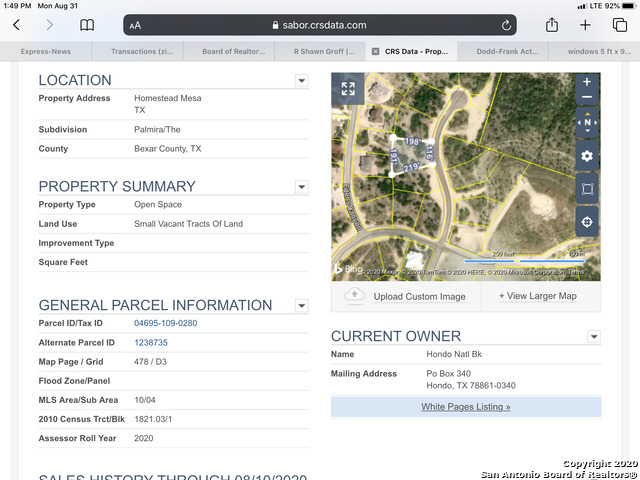Zoom out on the map
Viewport: 640px width, 480px height.
(x=587, y=98)
